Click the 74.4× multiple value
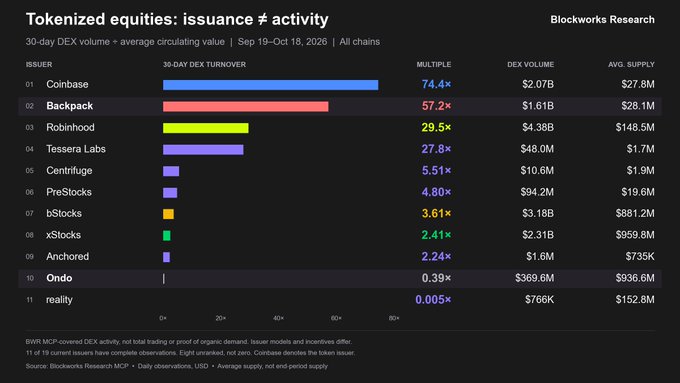Screen dimensions: 680x383 pos(436,84)
